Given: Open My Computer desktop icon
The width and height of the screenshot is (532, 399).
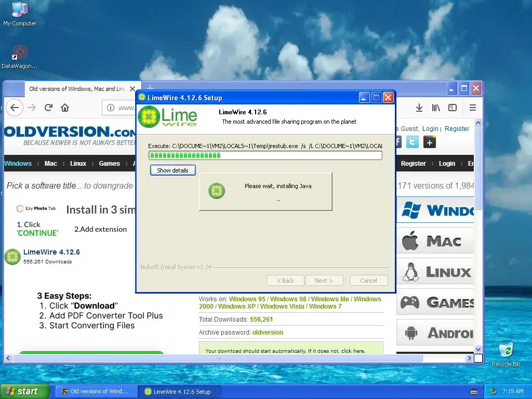Looking at the screenshot, I should (20, 14).
